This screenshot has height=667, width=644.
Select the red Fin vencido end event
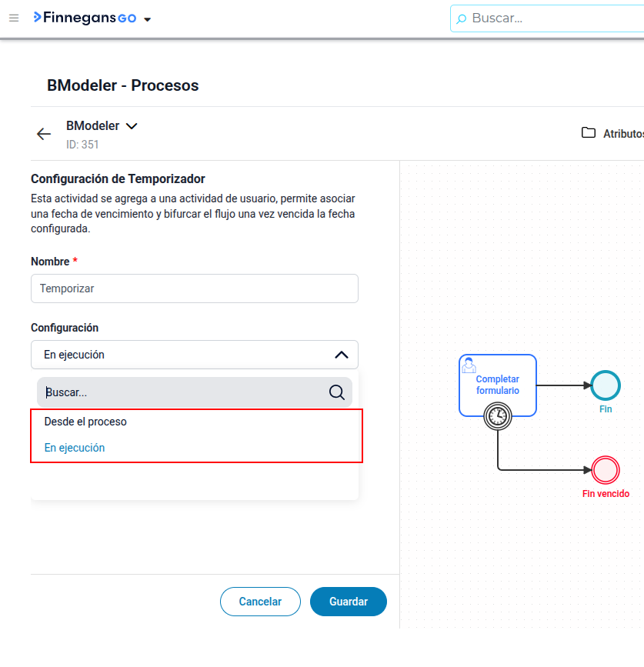tap(606, 470)
